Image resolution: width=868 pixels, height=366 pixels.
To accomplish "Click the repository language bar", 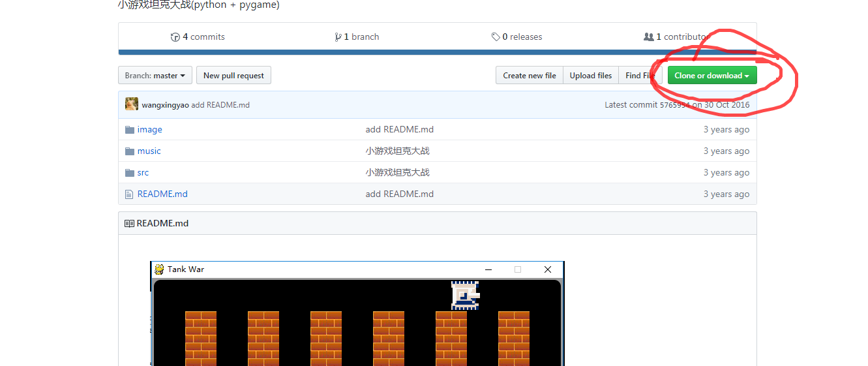I will tap(438, 52).
